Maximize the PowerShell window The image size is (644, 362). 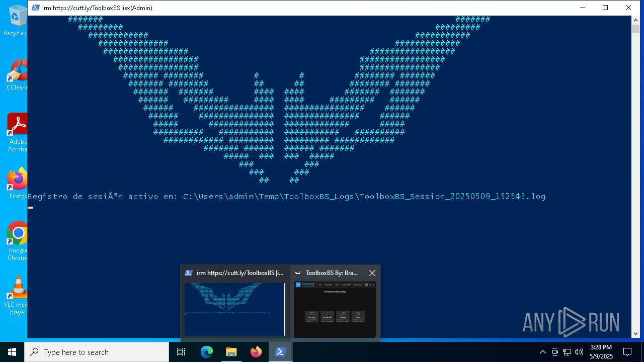pyautogui.click(x=605, y=8)
